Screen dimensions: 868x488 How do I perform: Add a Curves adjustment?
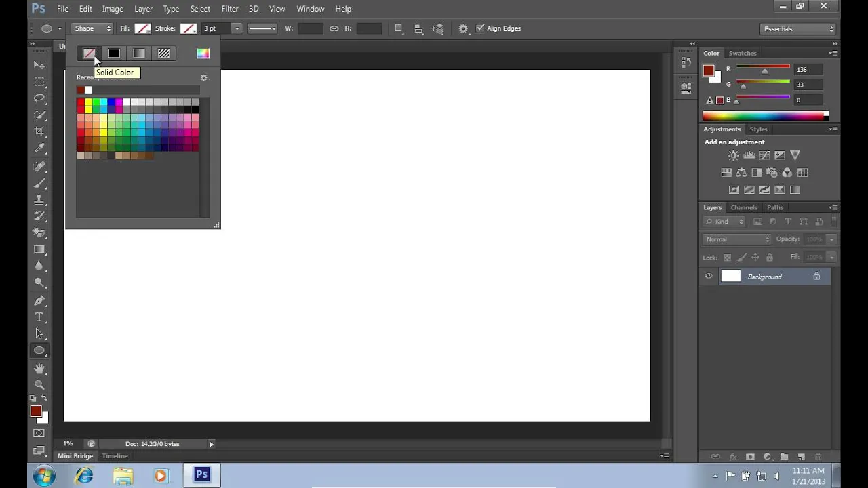(764, 155)
